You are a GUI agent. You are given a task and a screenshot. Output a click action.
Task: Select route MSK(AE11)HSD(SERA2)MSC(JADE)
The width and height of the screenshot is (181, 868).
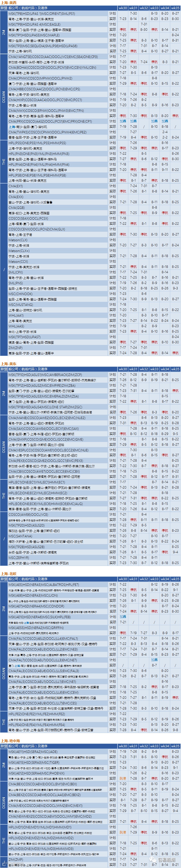[x=33, y=752]
